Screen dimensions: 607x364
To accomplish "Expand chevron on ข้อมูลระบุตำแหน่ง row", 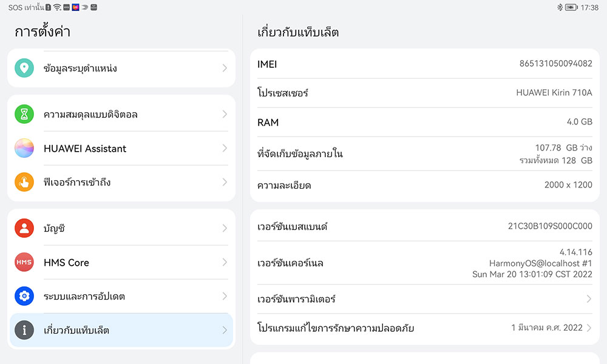I will click(x=225, y=68).
